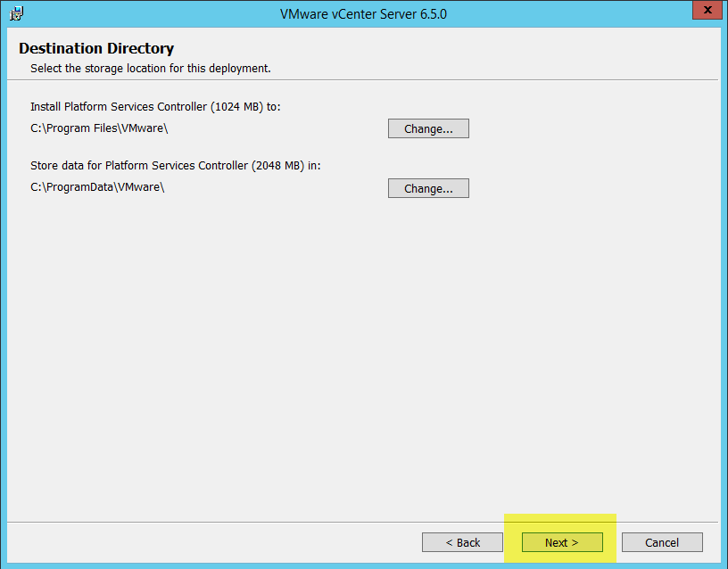Click the 'Select the storage location' subtitle

tap(150, 68)
